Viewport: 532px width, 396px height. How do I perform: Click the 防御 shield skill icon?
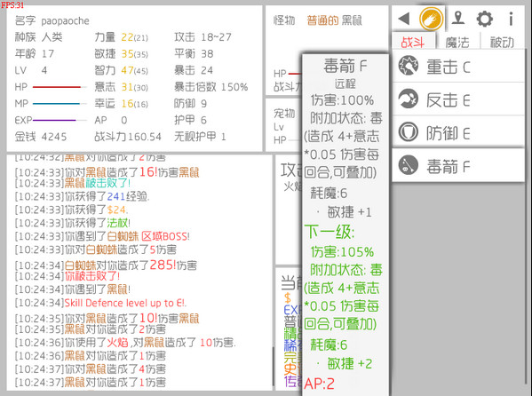[409, 132]
